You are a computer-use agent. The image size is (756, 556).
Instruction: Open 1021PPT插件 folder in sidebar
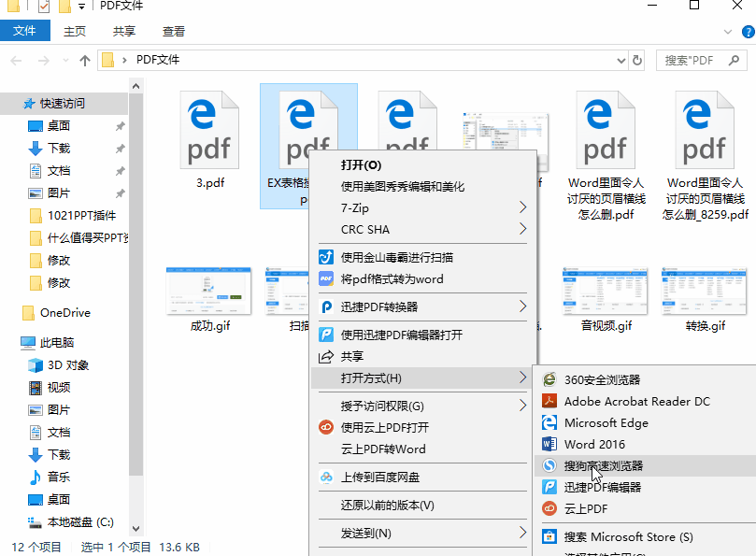tap(81, 215)
